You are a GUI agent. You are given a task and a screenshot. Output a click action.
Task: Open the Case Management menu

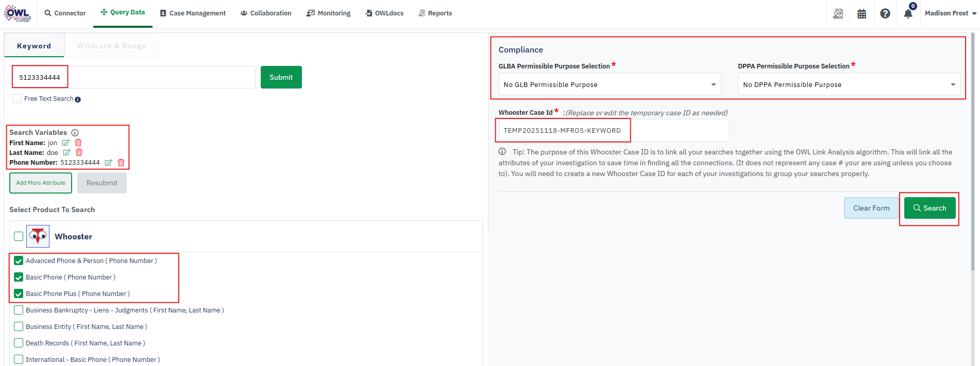193,13
